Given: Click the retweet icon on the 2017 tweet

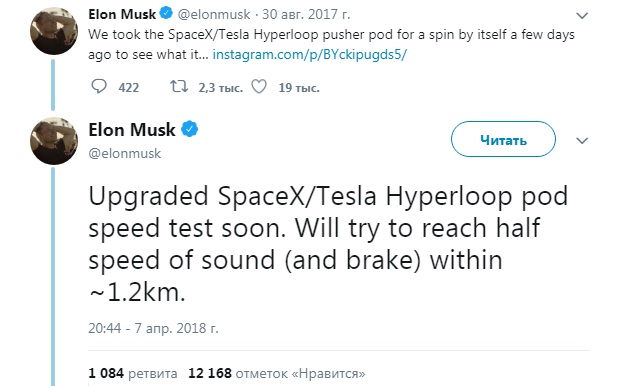Looking at the screenshot, I should click(179, 86).
